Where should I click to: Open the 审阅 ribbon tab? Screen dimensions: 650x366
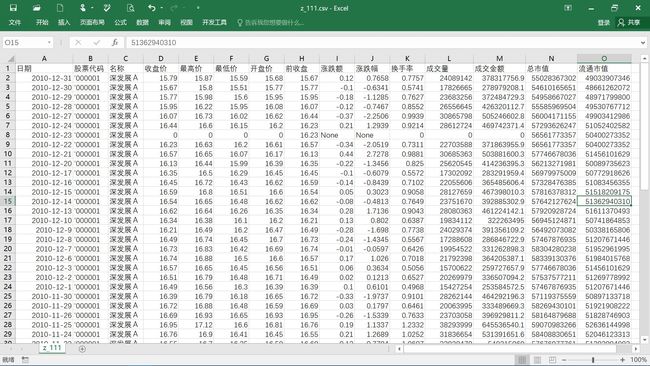(x=165, y=22)
